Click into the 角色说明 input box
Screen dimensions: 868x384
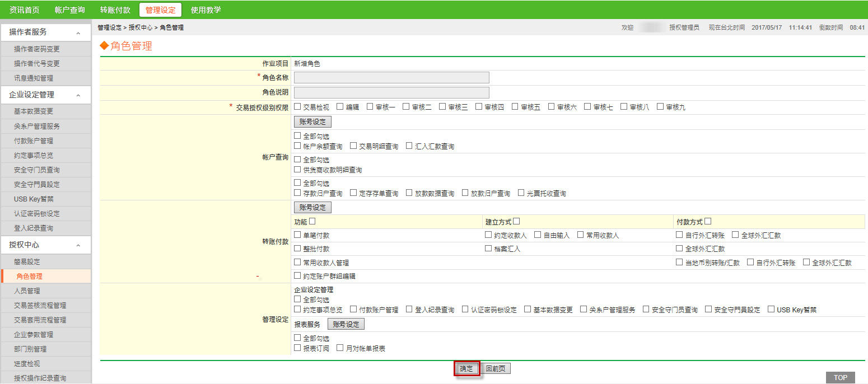click(391, 93)
